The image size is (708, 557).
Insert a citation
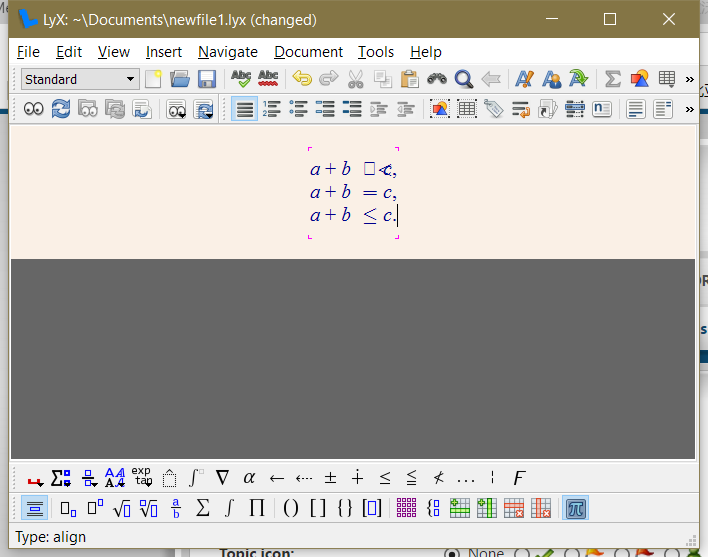(x=548, y=109)
